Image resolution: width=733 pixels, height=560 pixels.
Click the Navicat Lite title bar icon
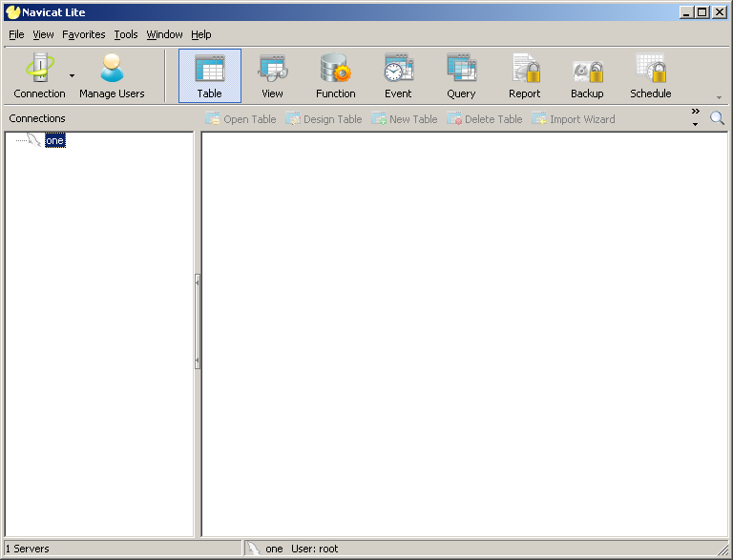pyautogui.click(x=13, y=12)
